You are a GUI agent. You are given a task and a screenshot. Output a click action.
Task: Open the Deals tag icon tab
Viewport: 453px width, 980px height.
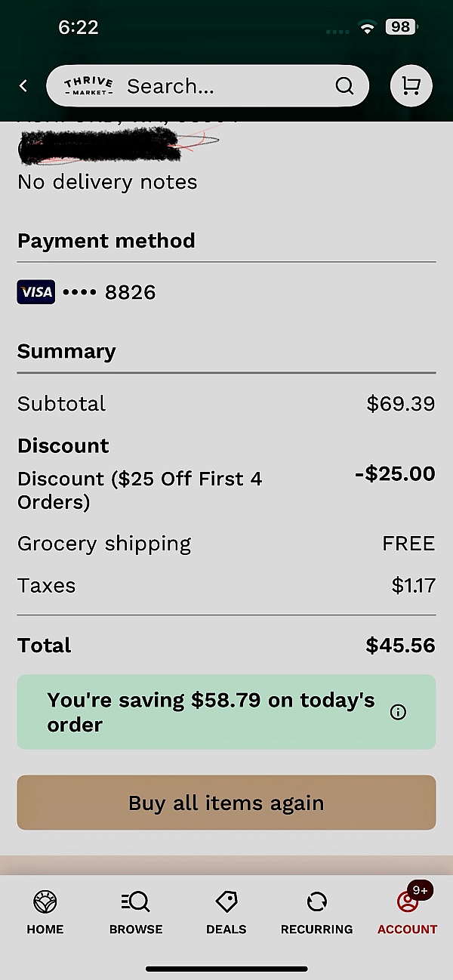pos(226,912)
